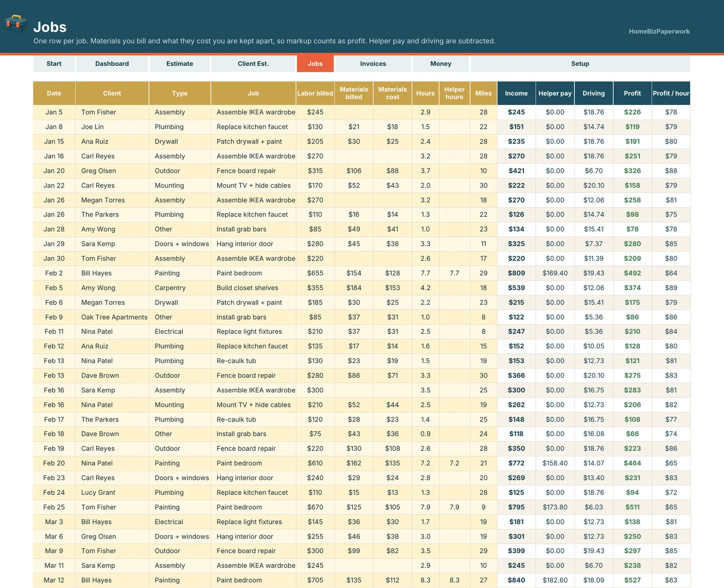Image resolution: width=724 pixels, height=588 pixels.
Task: Click the Helper pay column header
Action: (555, 93)
